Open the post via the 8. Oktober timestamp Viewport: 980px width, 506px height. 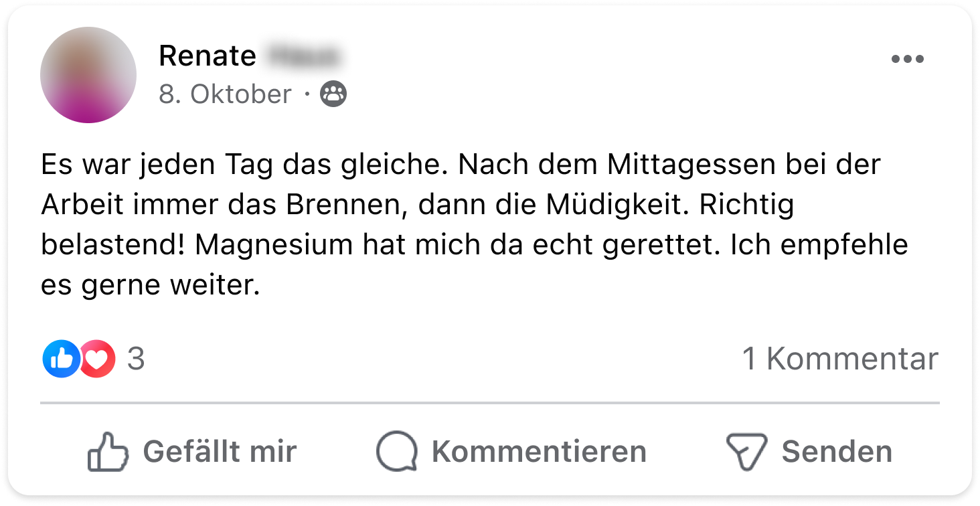tap(225, 94)
